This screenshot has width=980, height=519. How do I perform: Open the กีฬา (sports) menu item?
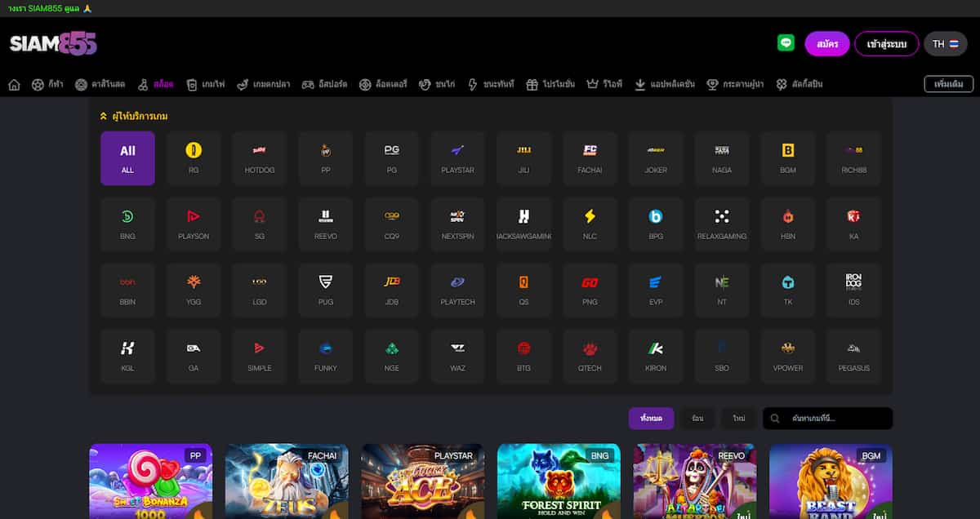click(x=48, y=84)
